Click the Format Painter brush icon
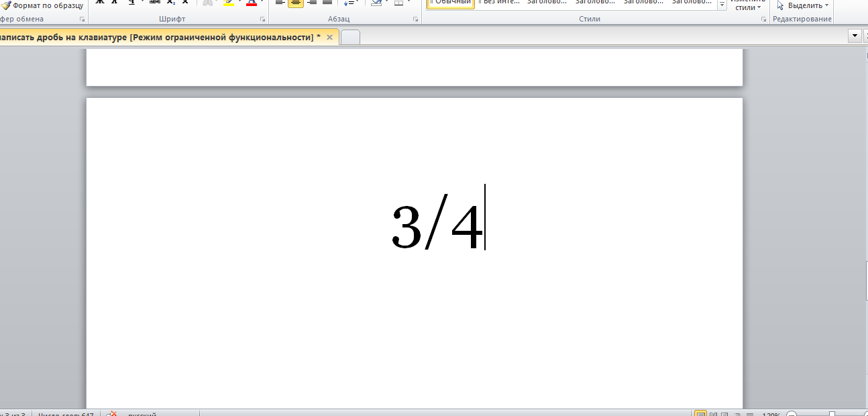This screenshot has width=868, height=416. tap(7, 5)
